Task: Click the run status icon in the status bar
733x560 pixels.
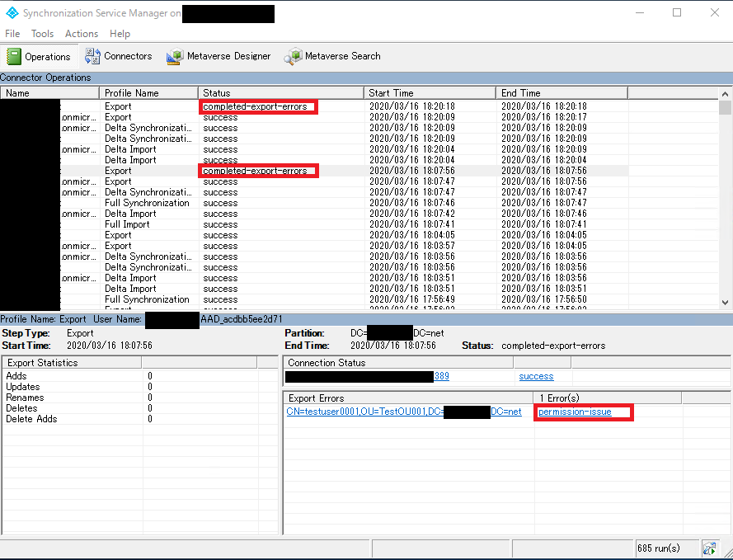Action: tap(710, 548)
